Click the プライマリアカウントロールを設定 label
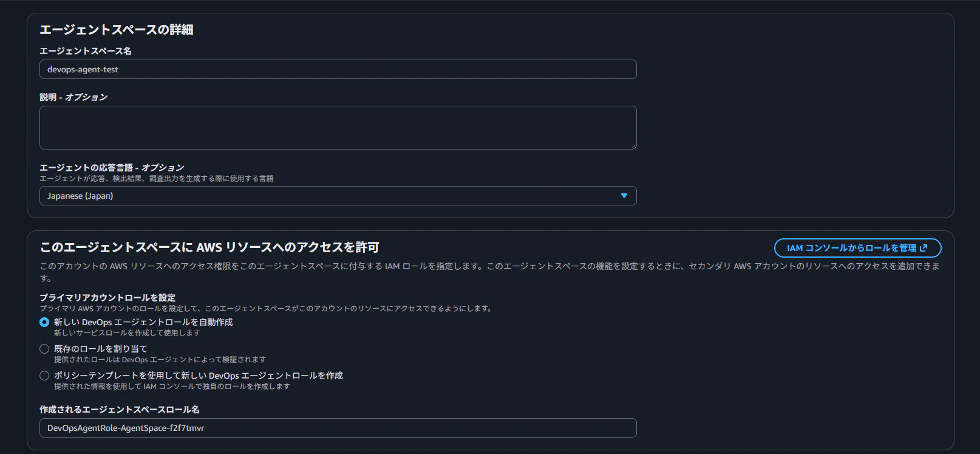This screenshot has height=454, width=980. tap(107, 297)
